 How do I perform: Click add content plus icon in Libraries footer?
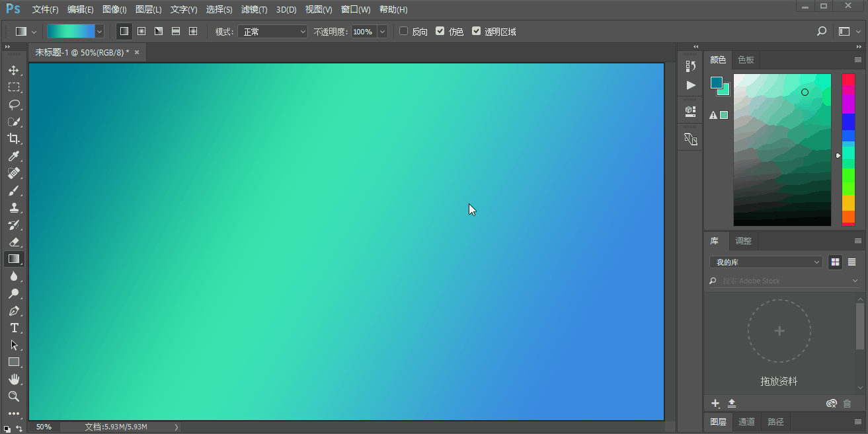point(715,403)
